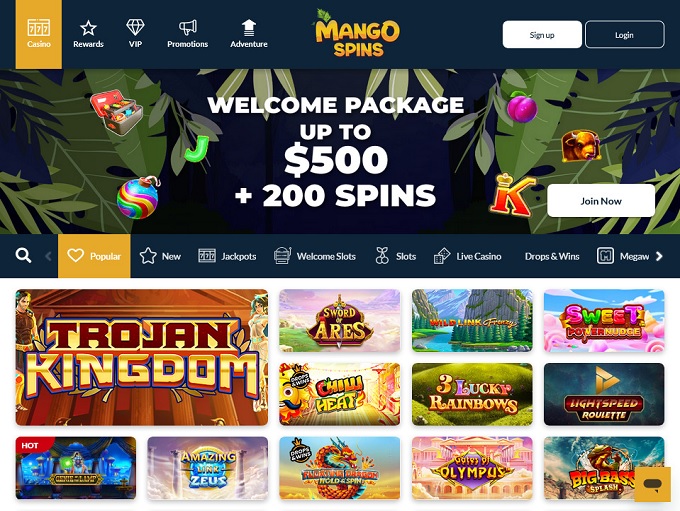
Task: Open the Rewards star icon
Action: coord(88,28)
